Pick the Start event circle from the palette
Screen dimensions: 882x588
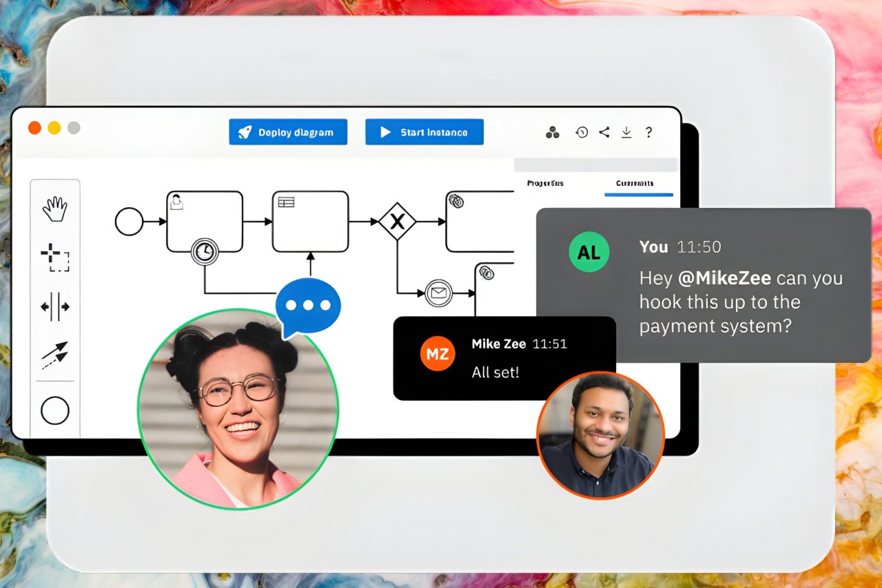(x=54, y=411)
